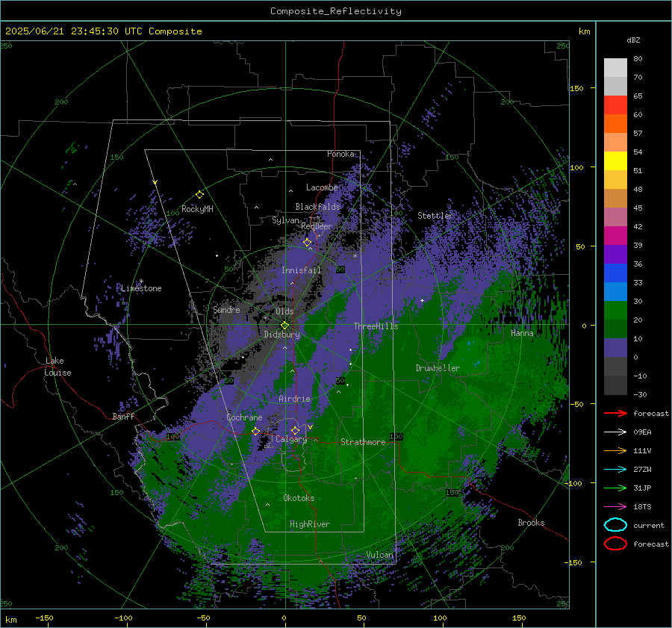This screenshot has height=628, width=672.
Task: Click the Cochrane map label
Action: click(244, 417)
